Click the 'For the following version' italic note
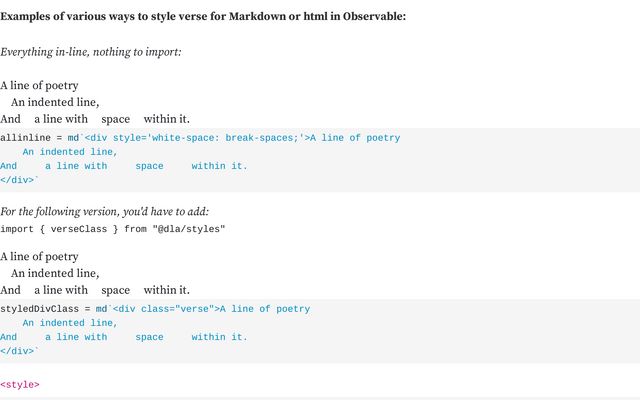Screen dimensions: 640x400 tap(104, 211)
